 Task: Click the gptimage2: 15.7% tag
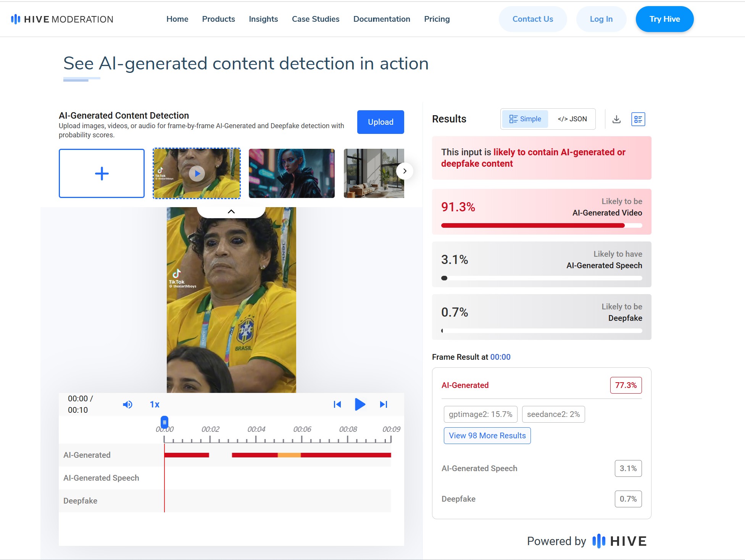pos(481,414)
